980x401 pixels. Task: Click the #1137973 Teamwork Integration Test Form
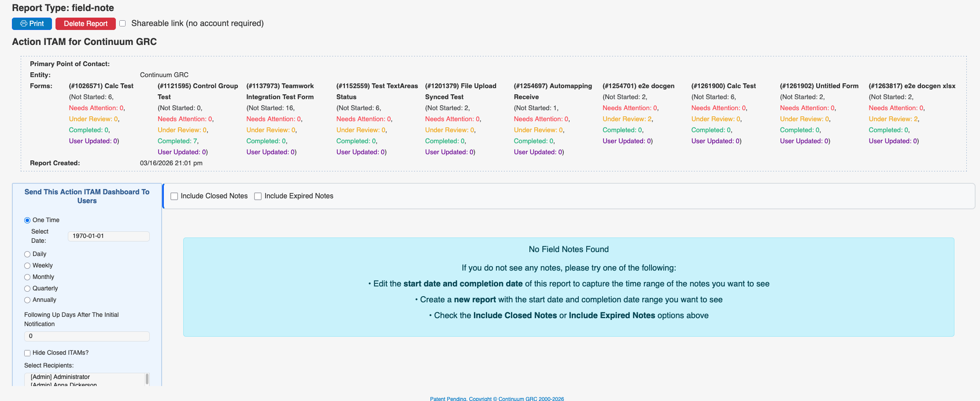point(280,91)
